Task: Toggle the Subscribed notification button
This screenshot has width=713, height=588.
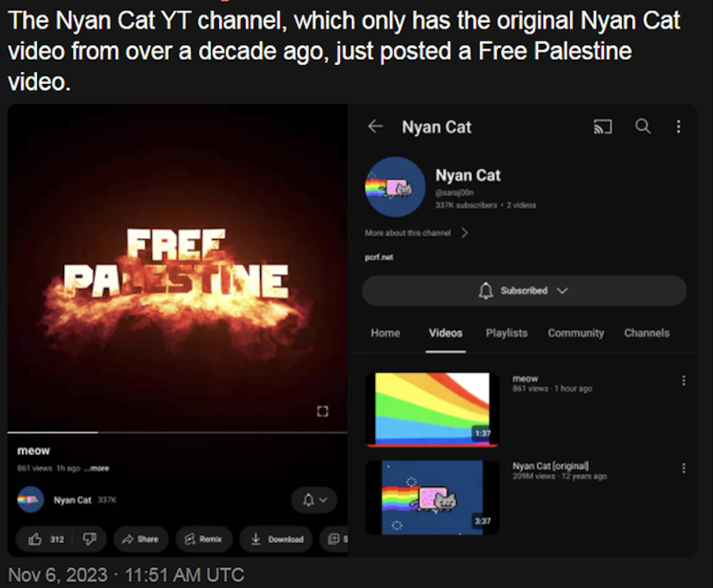Action: pos(523,290)
